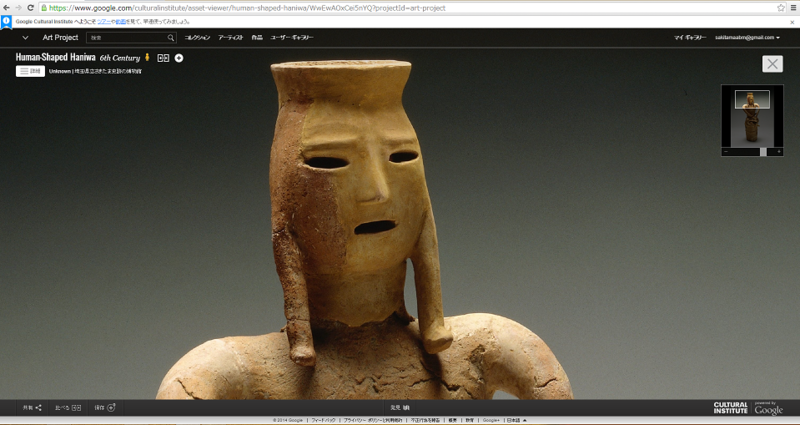The width and height of the screenshot is (800, 425).
Task: Zoom out with the minus button under thumbnail
Action: click(x=726, y=152)
